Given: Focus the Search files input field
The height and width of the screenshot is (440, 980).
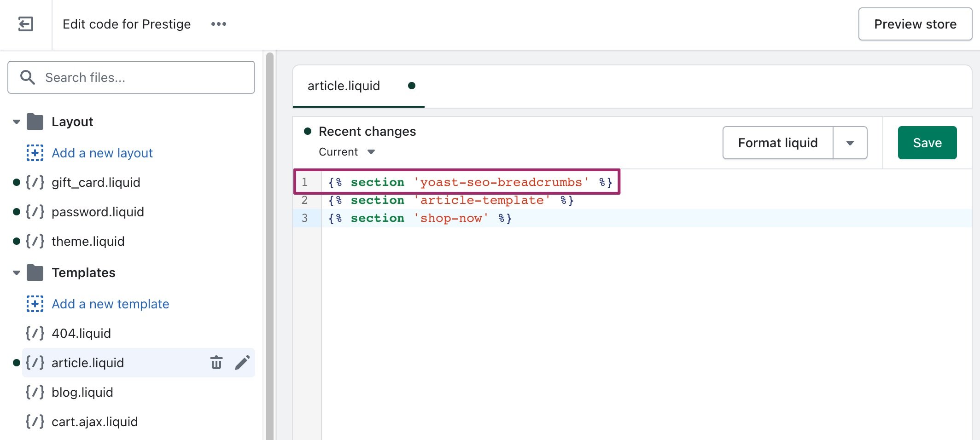Looking at the screenshot, I should pos(138,77).
